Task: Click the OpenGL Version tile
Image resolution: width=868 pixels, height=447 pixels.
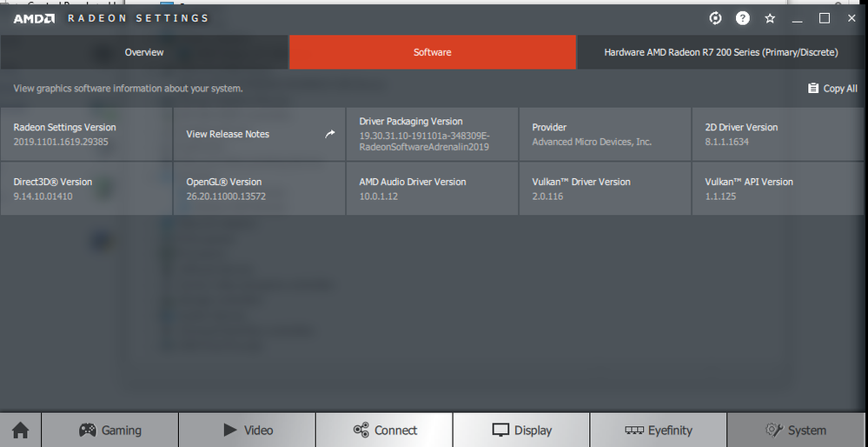Action: pos(259,189)
